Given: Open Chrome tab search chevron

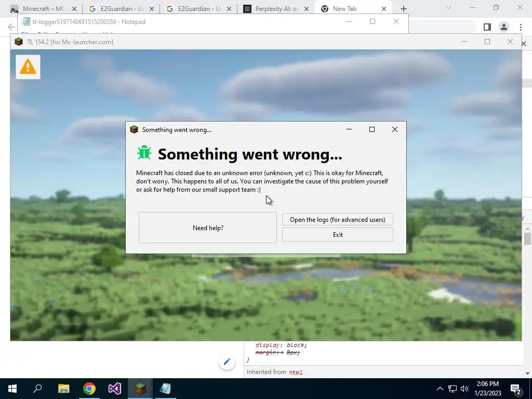Looking at the screenshot, I should click(x=448, y=7).
